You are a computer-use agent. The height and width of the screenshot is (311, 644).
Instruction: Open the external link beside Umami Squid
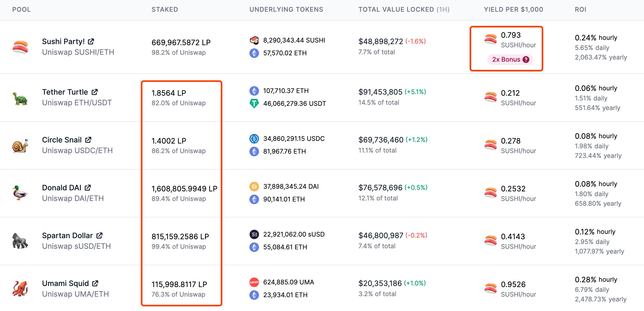click(x=95, y=283)
